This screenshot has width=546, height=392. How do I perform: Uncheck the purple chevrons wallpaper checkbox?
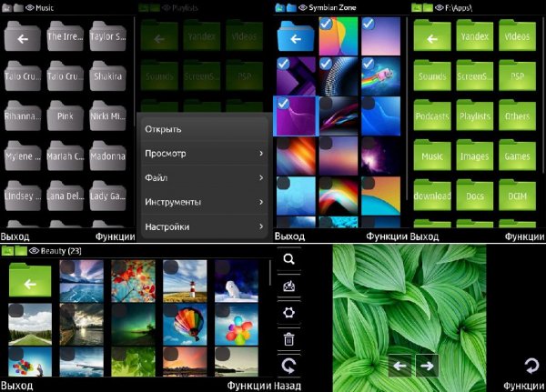tap(283, 64)
